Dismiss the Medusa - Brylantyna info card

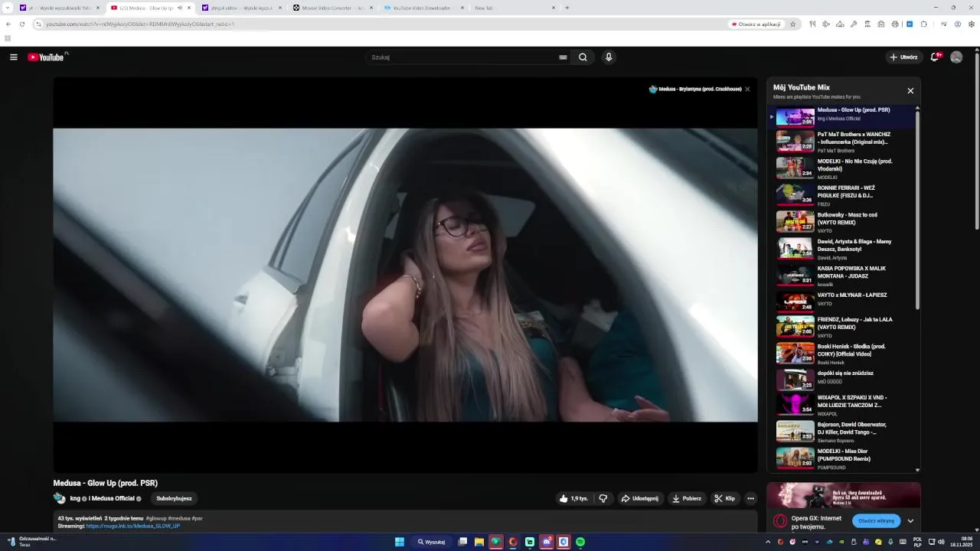click(747, 89)
